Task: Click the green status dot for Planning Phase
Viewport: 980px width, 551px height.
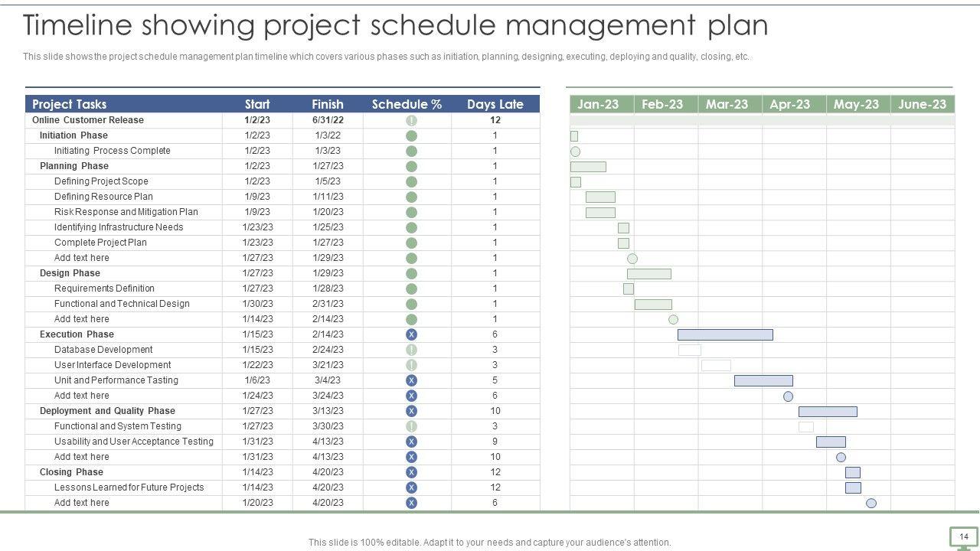Action: [x=411, y=166]
